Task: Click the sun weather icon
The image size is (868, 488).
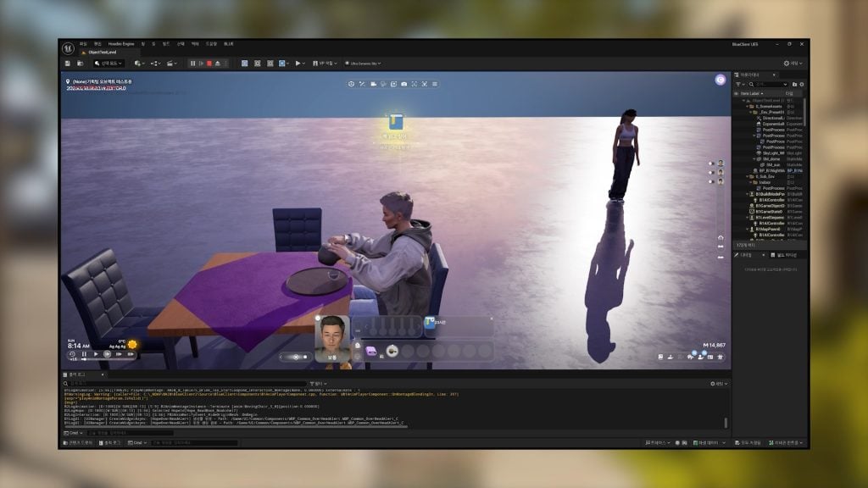Action: click(x=132, y=344)
